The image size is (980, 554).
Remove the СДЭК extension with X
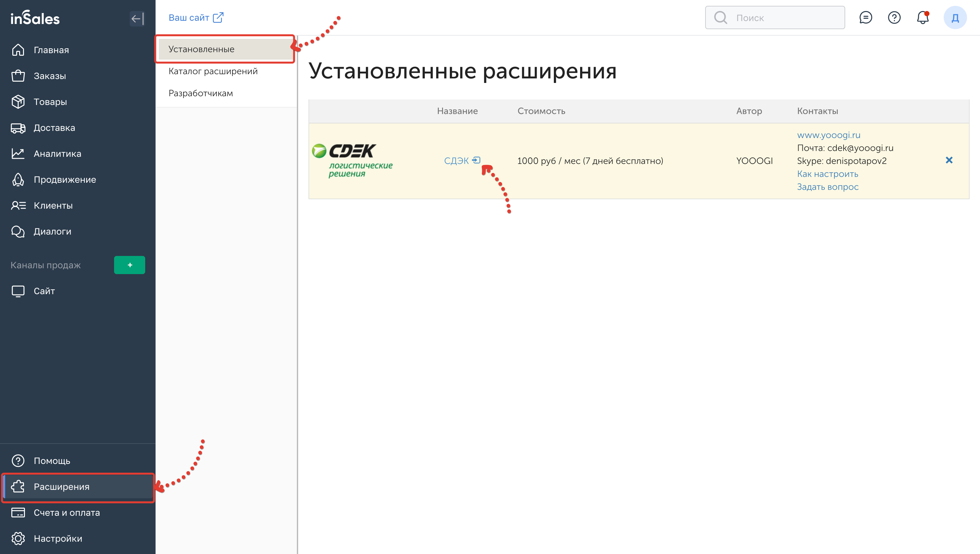949,160
